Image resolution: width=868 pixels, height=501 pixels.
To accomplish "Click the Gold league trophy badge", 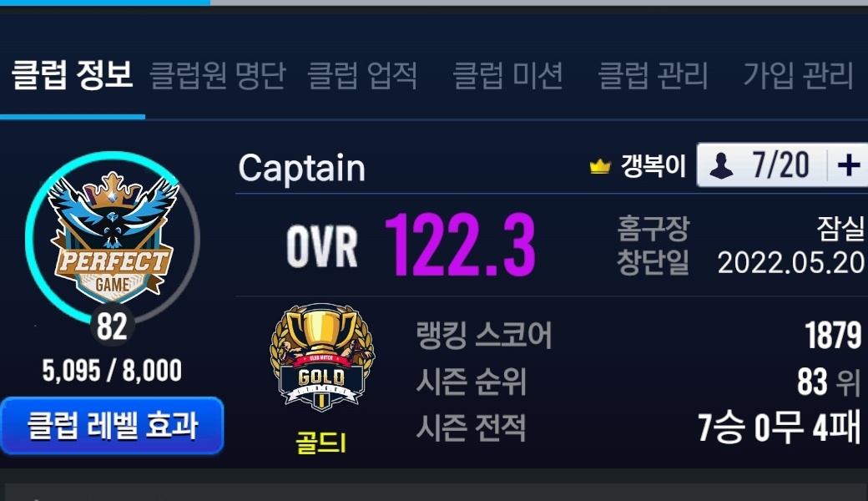I will click(x=321, y=357).
